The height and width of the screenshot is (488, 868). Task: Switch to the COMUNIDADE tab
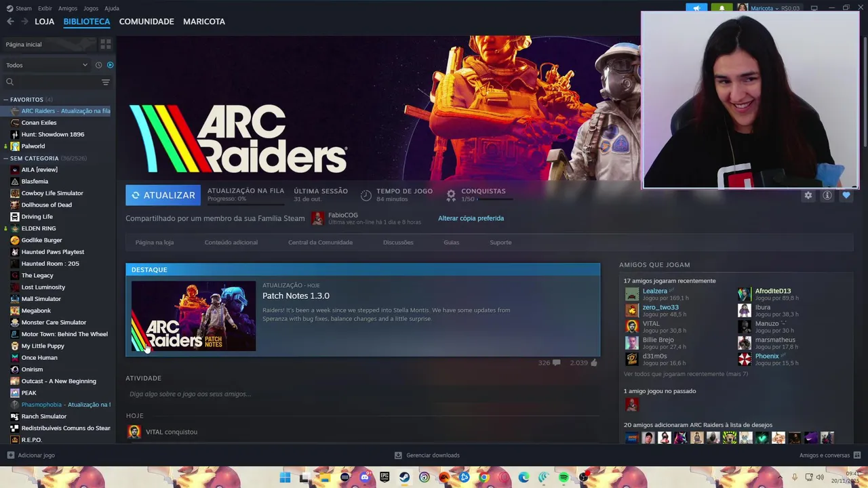(x=146, y=22)
